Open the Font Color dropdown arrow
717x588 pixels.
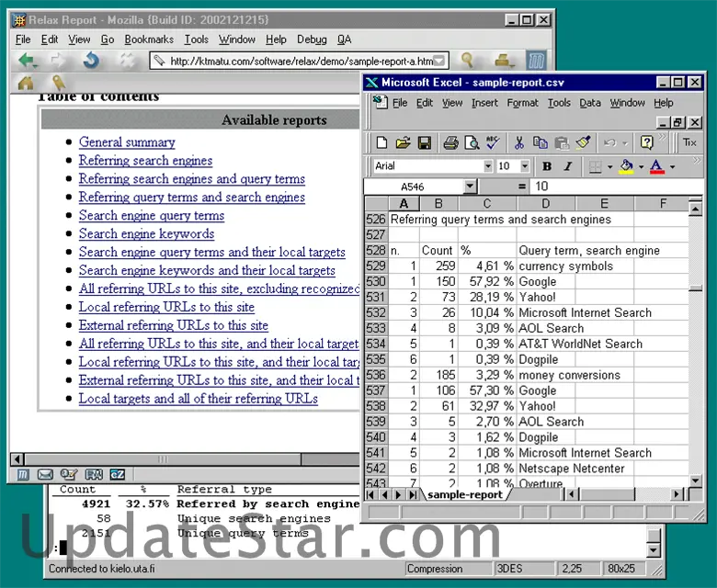click(672, 167)
